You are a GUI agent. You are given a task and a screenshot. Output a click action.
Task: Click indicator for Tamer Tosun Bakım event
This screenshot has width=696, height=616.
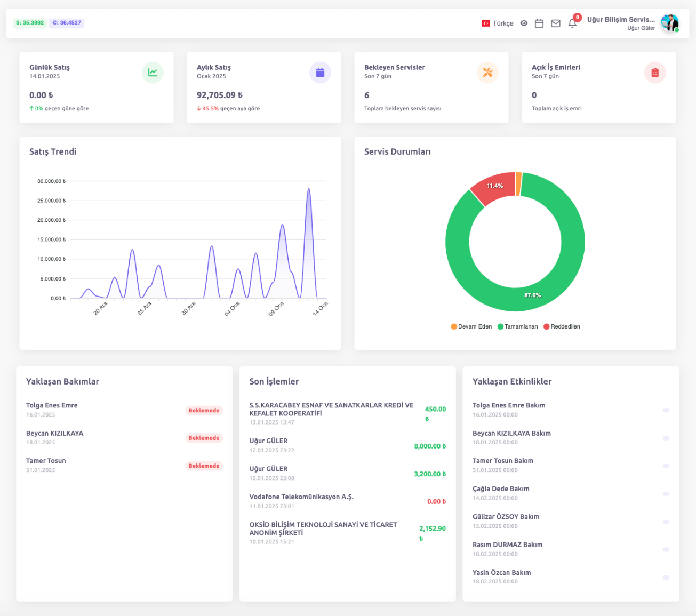pos(666,466)
